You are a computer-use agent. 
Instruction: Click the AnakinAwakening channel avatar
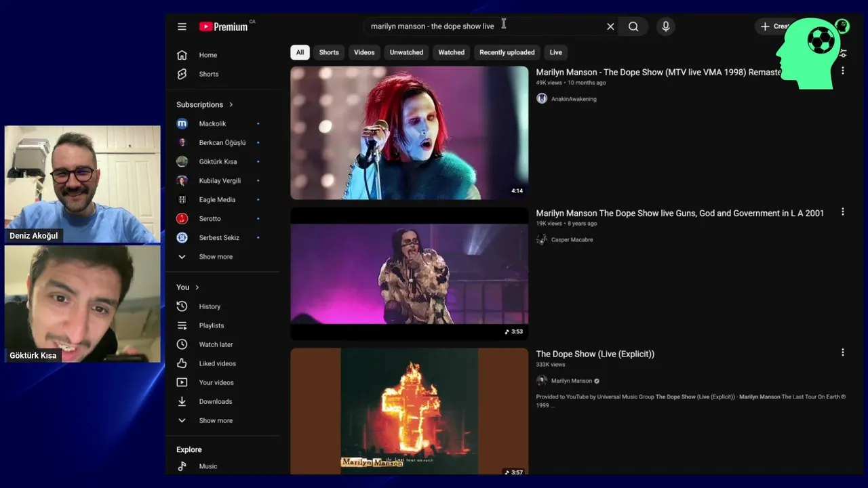542,99
